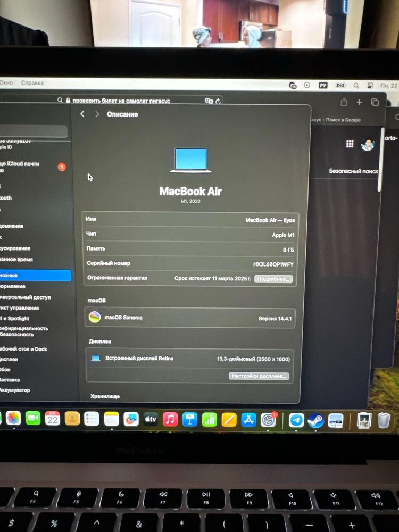
Task: Open a new Safari tab with plus
Action: tap(359, 102)
